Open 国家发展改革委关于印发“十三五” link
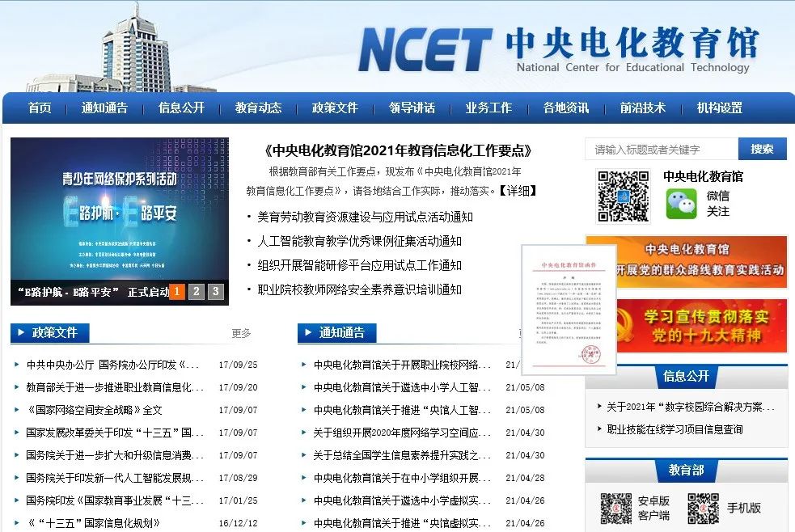795x532 pixels. point(115,433)
